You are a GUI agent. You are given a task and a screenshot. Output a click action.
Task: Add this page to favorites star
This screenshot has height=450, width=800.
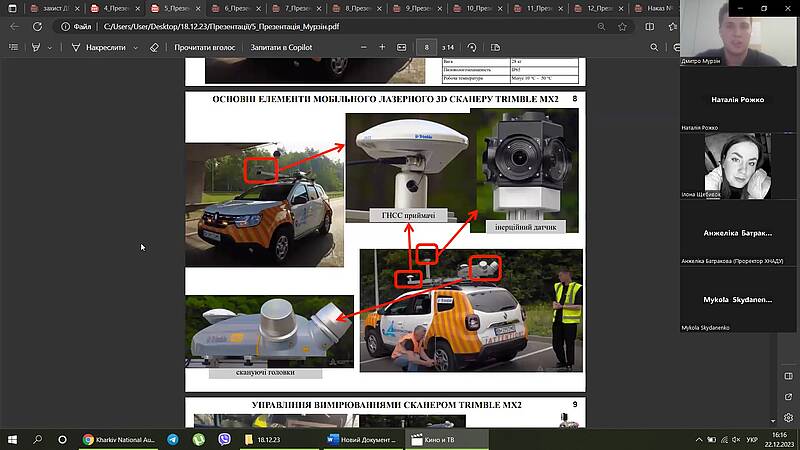click(622, 27)
